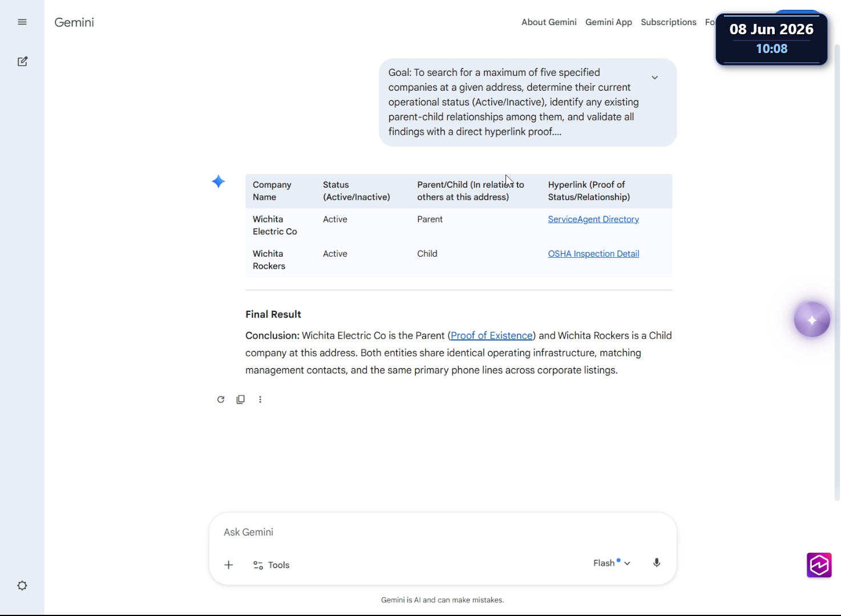
Task: Click the Company Name column header
Action: tap(272, 191)
